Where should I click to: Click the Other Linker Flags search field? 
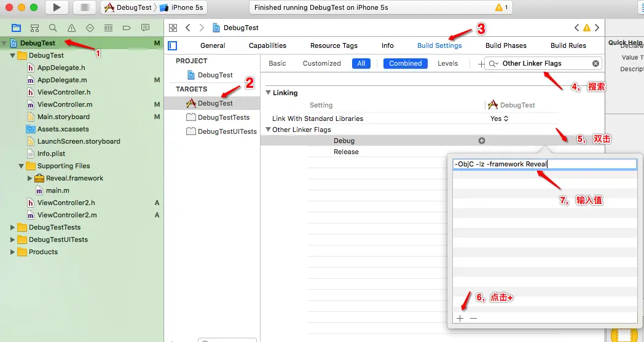tap(543, 63)
